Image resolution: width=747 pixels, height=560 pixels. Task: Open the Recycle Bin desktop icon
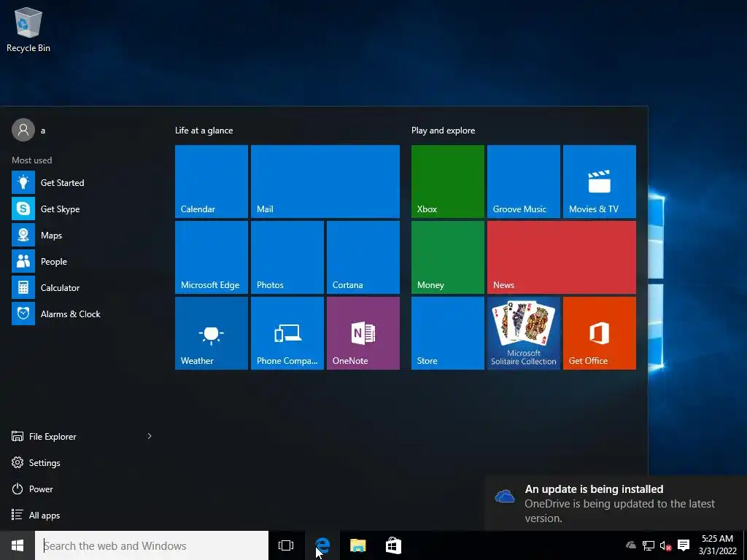click(28, 29)
